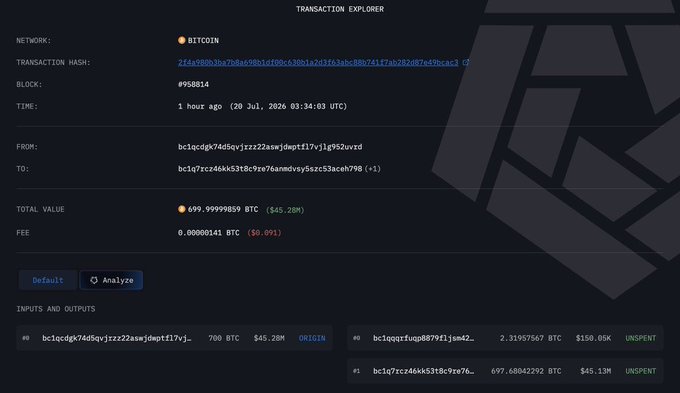Click the Analyze tab icon
This screenshot has width=680, height=393.
[94, 280]
